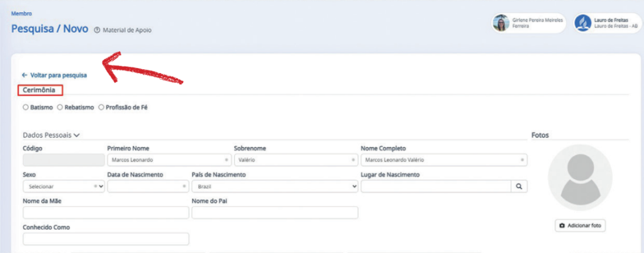Choose the Profissão de Fé radio option

[x=101, y=108]
